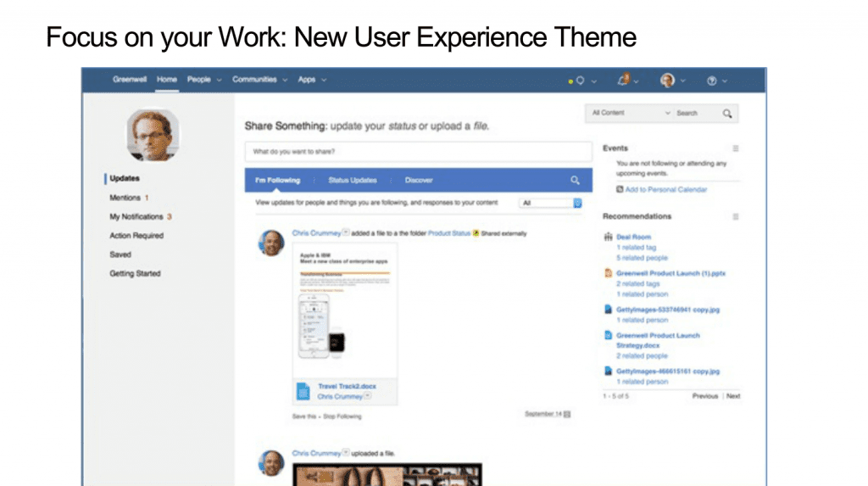This screenshot has width=868, height=486.
Task: Expand the People menu chevron
Action: pos(220,81)
